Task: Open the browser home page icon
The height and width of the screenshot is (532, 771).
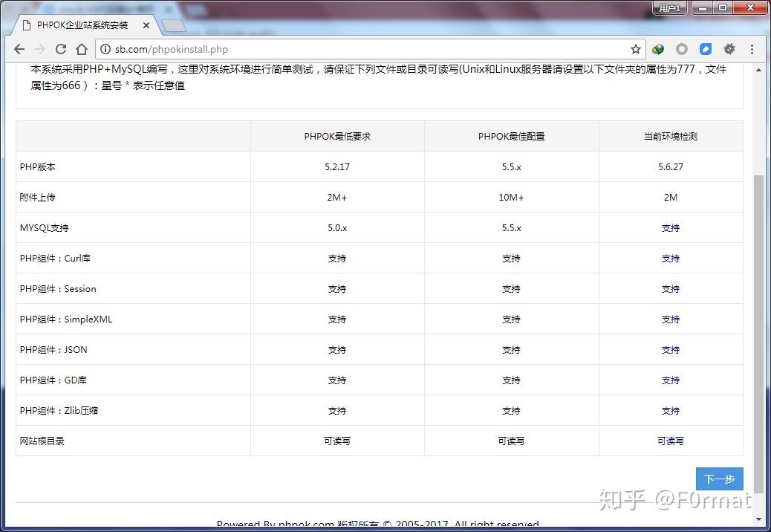Action: coord(82,49)
